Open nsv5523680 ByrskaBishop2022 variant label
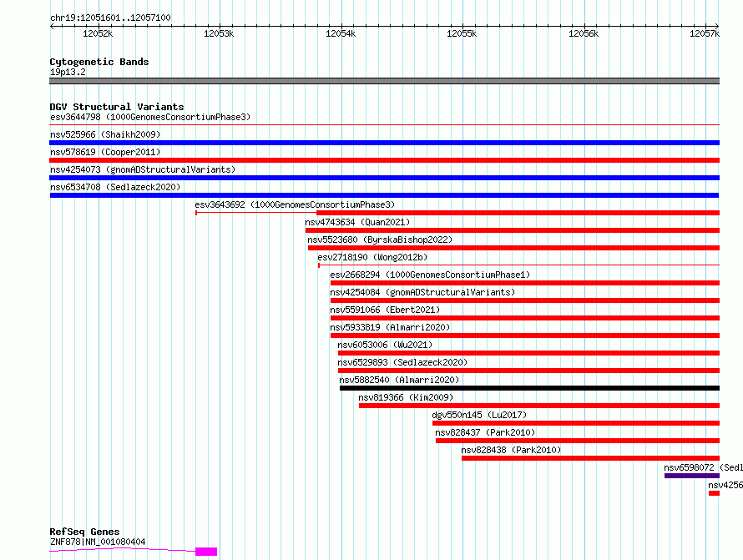743x560 pixels. coord(380,240)
